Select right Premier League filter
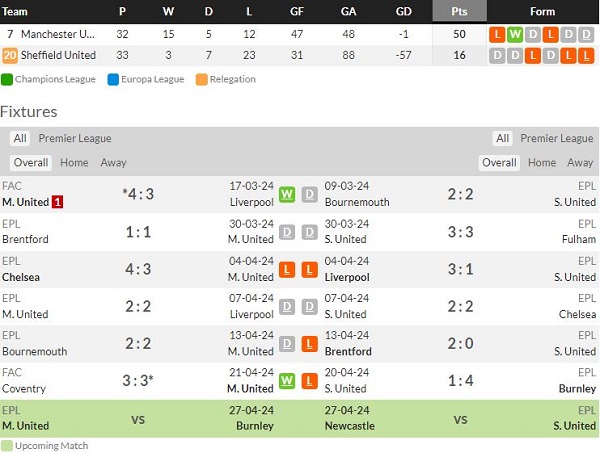The image size is (600, 453). pyautogui.click(x=557, y=139)
